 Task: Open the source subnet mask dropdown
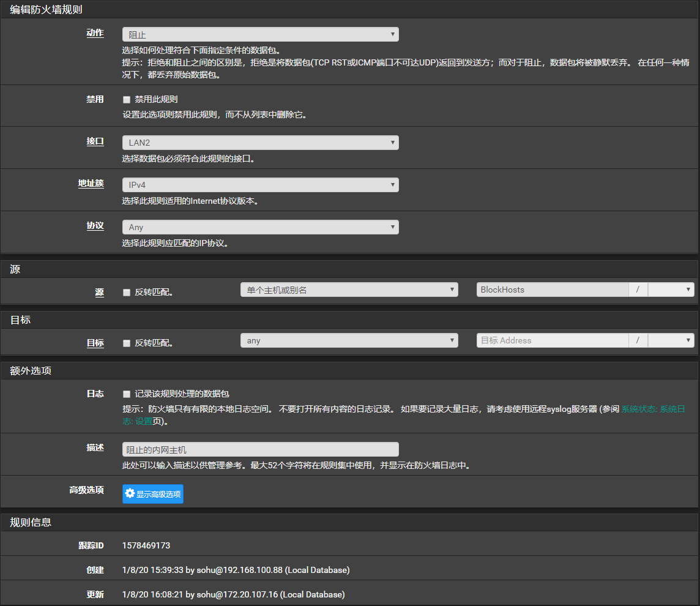click(x=671, y=290)
